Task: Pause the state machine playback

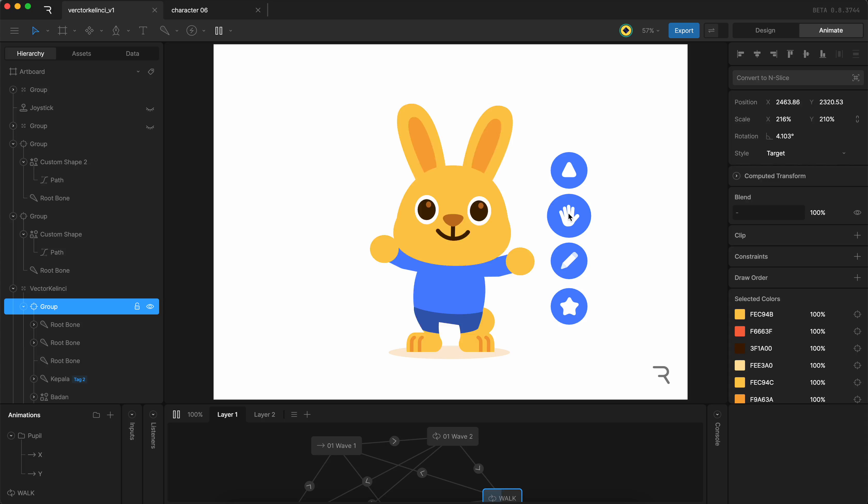Action: [176, 414]
